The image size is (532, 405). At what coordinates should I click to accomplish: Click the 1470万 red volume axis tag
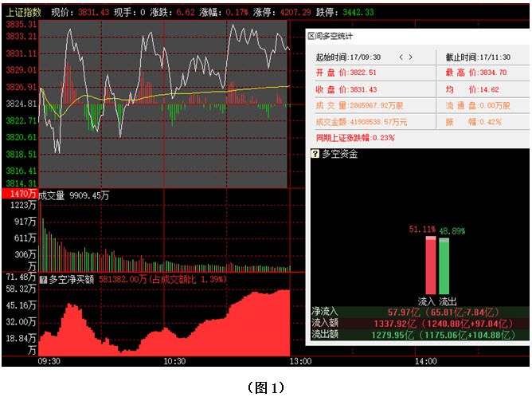pyautogui.click(x=19, y=194)
